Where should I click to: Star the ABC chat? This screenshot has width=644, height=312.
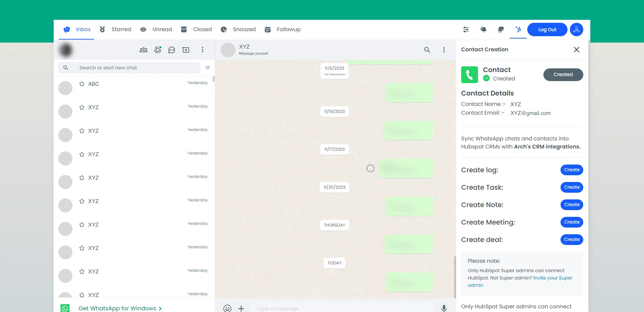point(82,84)
